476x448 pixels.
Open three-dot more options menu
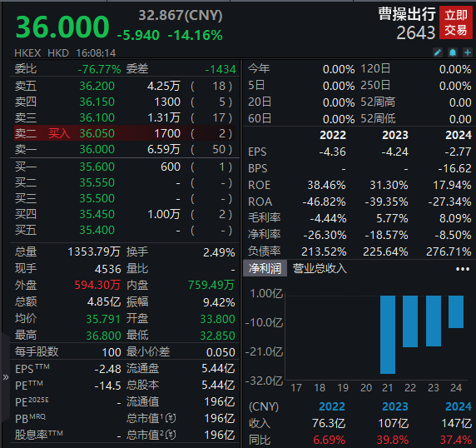(x=463, y=269)
